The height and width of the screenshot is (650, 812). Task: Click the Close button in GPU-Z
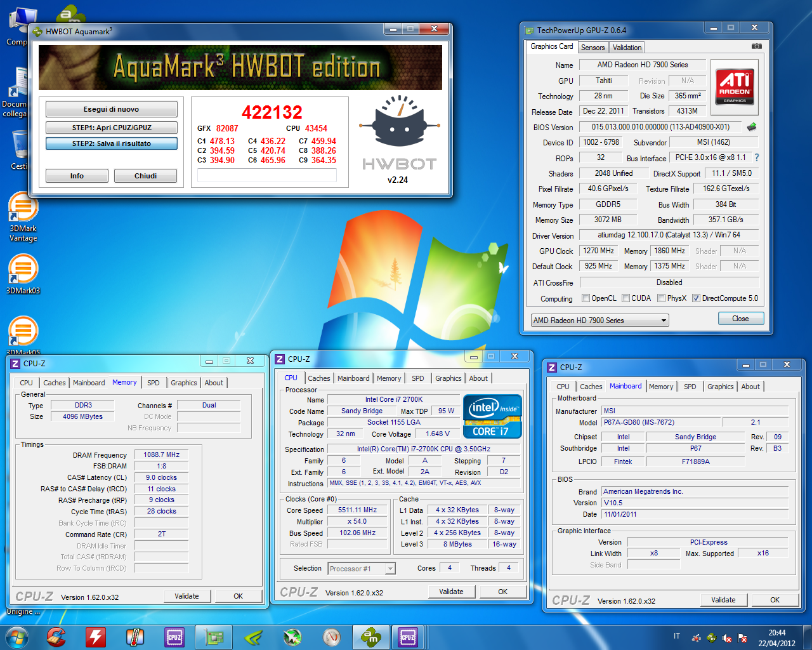tap(740, 319)
